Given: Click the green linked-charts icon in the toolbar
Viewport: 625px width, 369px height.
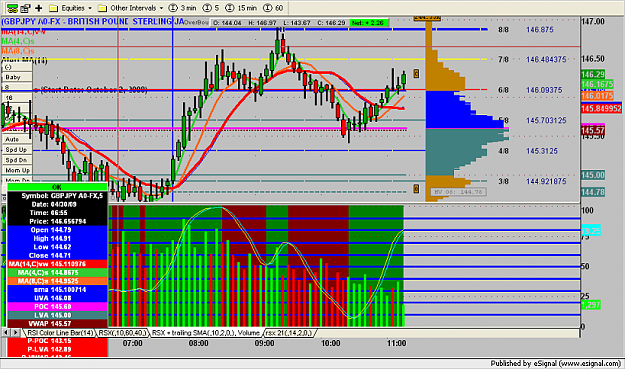Looking at the screenshot, I should pyautogui.click(x=12, y=8).
